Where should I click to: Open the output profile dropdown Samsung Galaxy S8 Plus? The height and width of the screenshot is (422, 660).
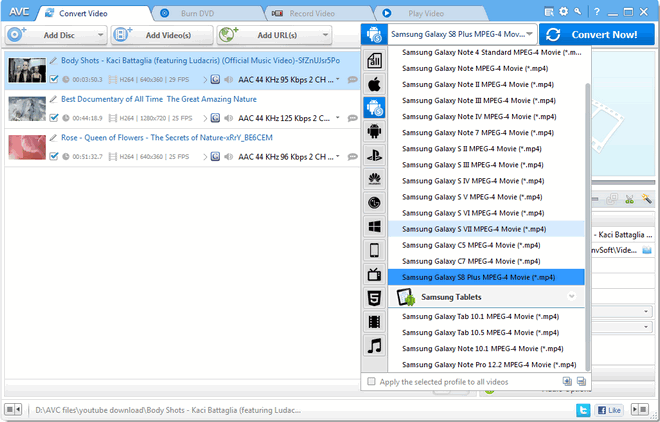tap(462, 34)
